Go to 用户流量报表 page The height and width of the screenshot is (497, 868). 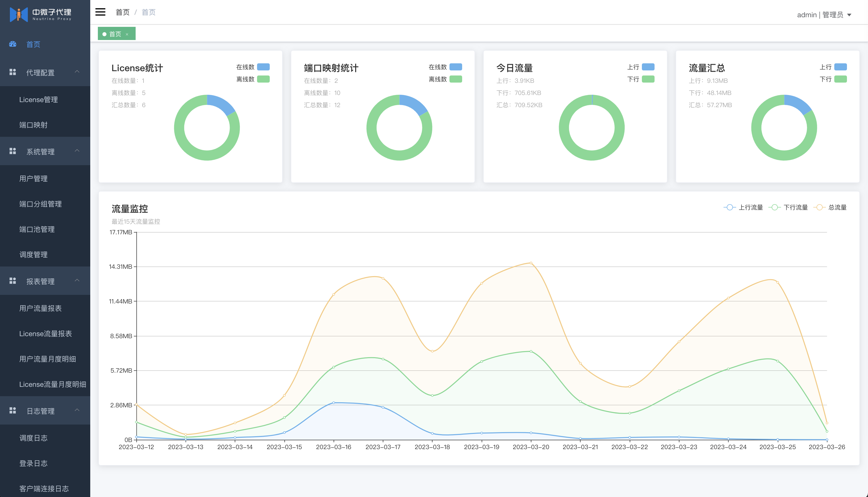40,308
